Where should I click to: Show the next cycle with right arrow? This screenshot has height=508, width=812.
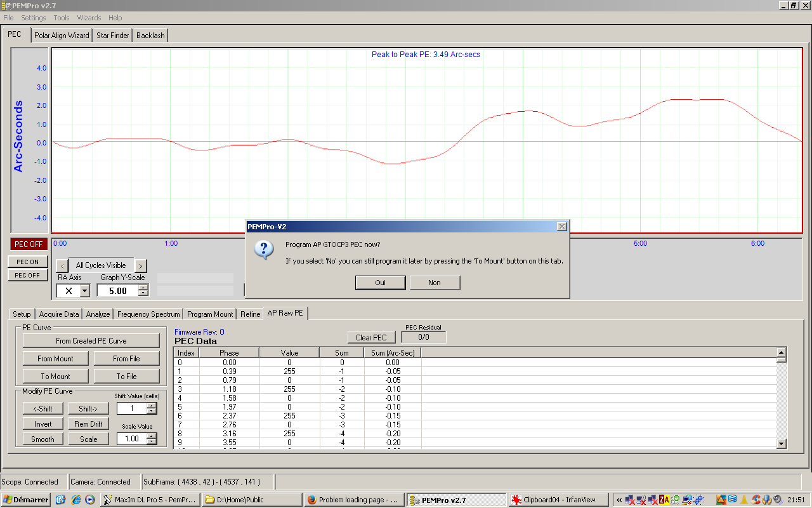(141, 266)
